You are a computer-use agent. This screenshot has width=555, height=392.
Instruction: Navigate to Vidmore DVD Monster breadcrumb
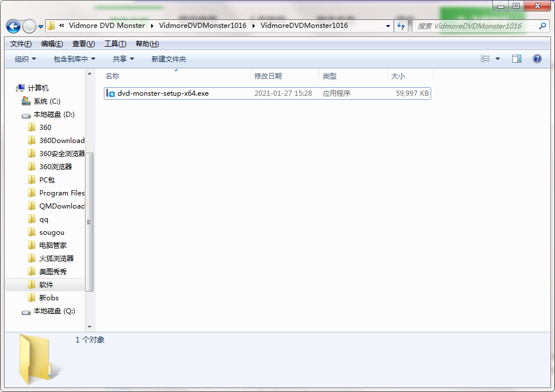coord(107,26)
